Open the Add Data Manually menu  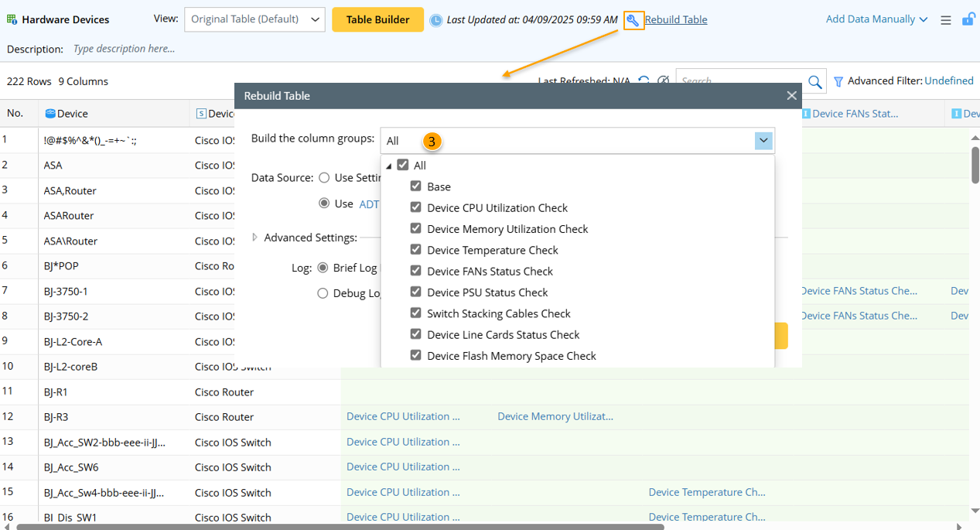(876, 19)
